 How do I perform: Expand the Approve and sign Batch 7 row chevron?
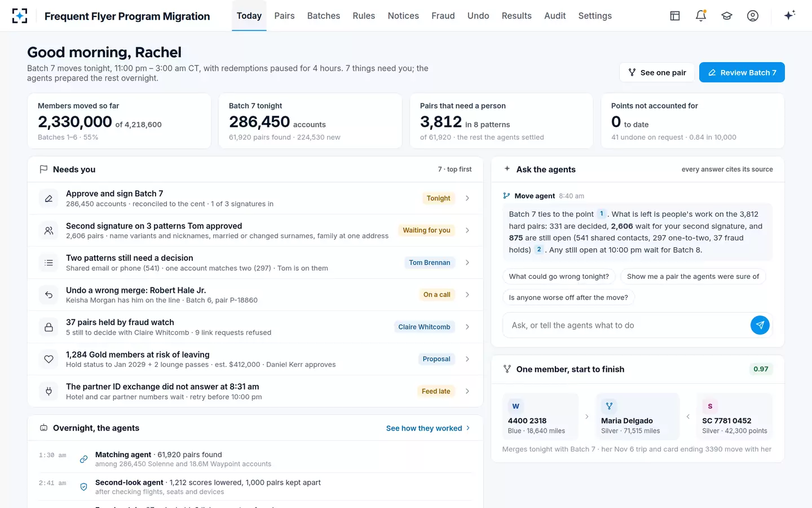click(x=467, y=198)
